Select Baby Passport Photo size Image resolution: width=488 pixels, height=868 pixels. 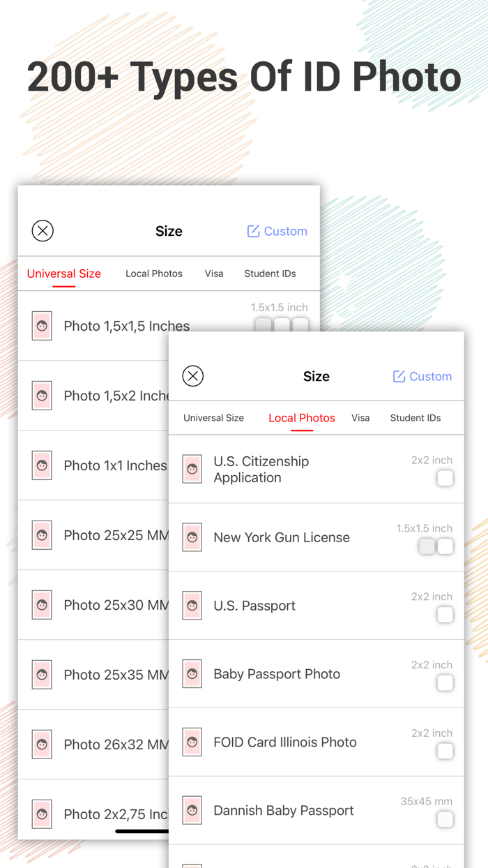[x=317, y=674]
